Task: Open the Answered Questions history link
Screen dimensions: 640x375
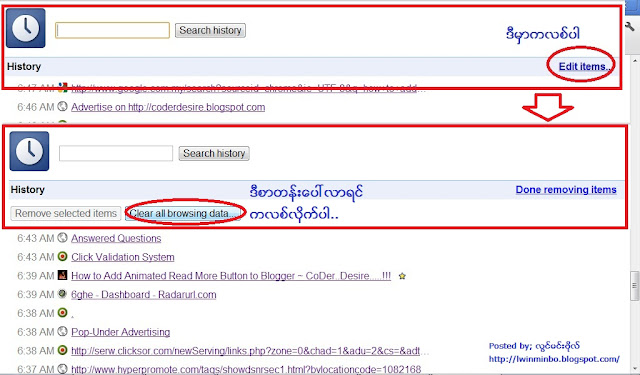Action: coord(116,238)
